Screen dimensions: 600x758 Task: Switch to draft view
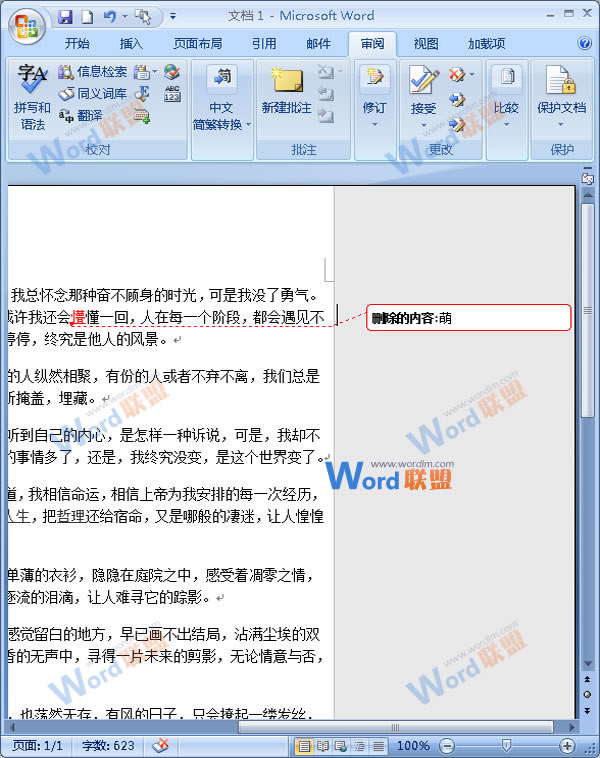pyautogui.click(x=379, y=746)
